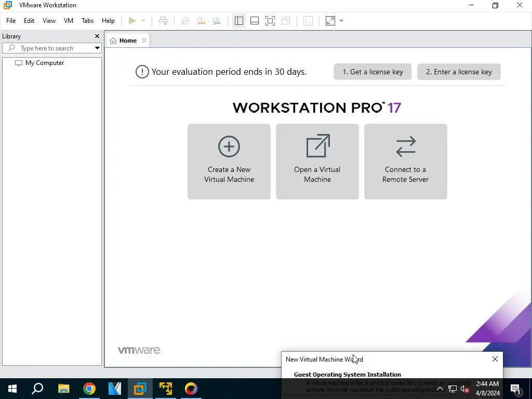Click Connect to a Remote Server

click(x=405, y=162)
